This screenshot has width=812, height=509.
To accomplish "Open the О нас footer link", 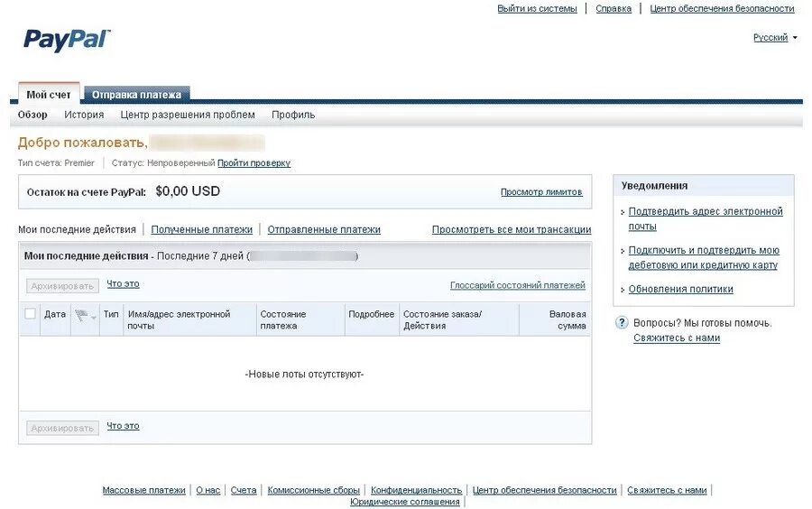I will (208, 490).
